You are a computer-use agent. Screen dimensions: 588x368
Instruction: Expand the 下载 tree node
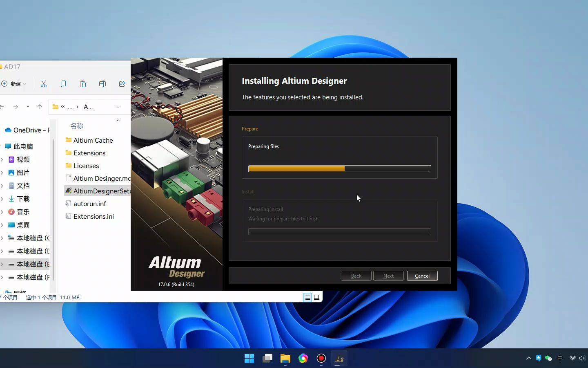tap(2, 199)
